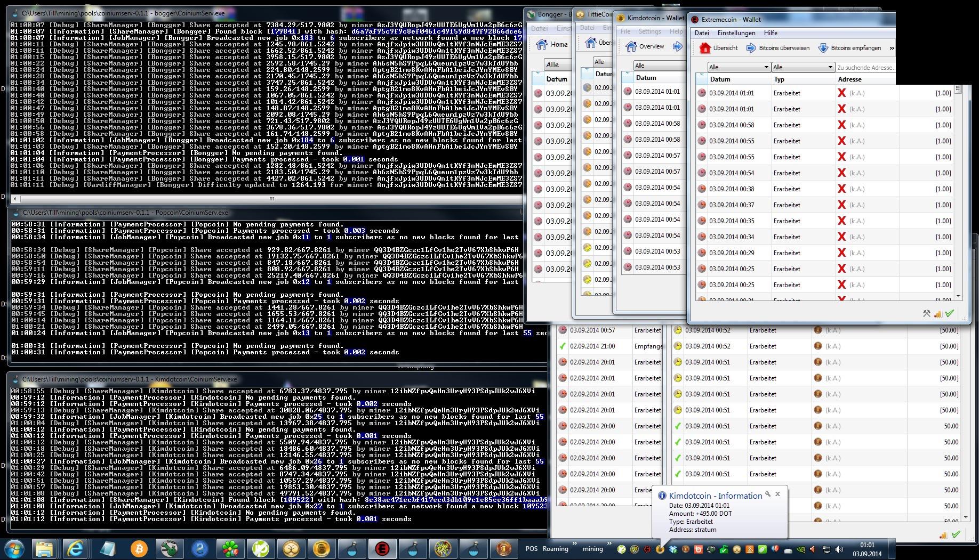This screenshot has height=560, width=979.
Task: Switch to Extremecoin red E taskbar icon
Action: pos(382,549)
